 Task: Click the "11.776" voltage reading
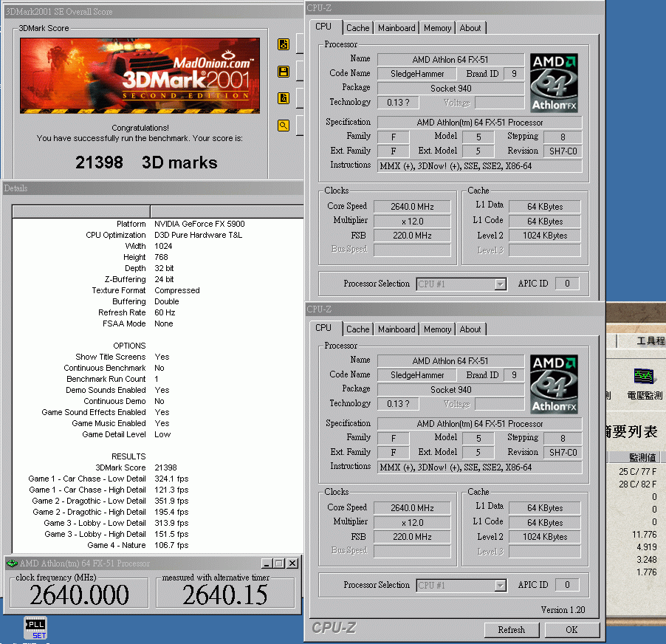tap(644, 535)
